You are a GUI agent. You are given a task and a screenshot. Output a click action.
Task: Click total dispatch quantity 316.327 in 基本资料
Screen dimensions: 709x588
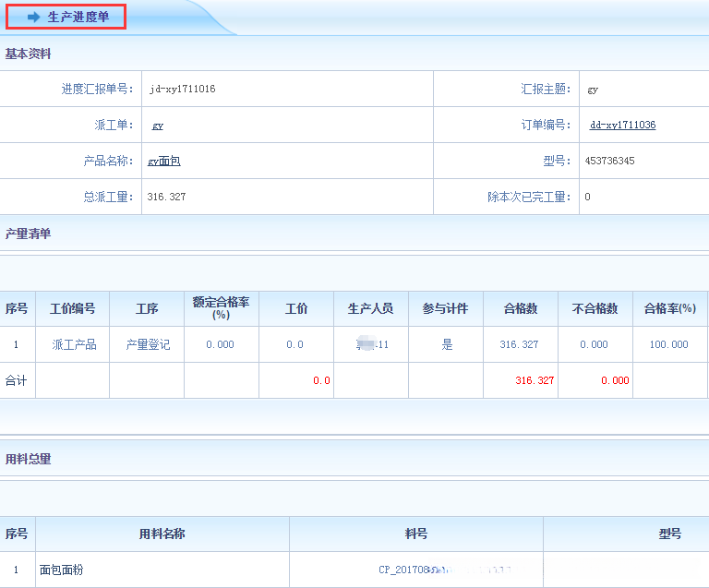[166, 197]
